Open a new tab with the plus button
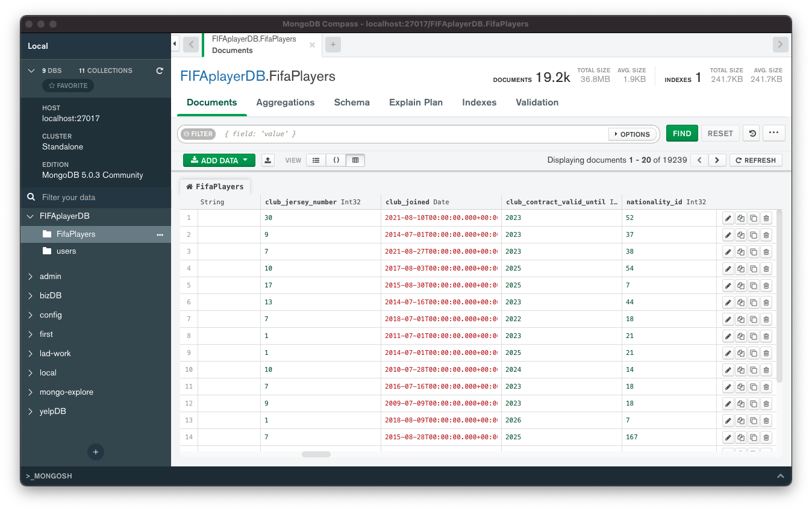Screen dimensions: 812x511 tap(333, 44)
